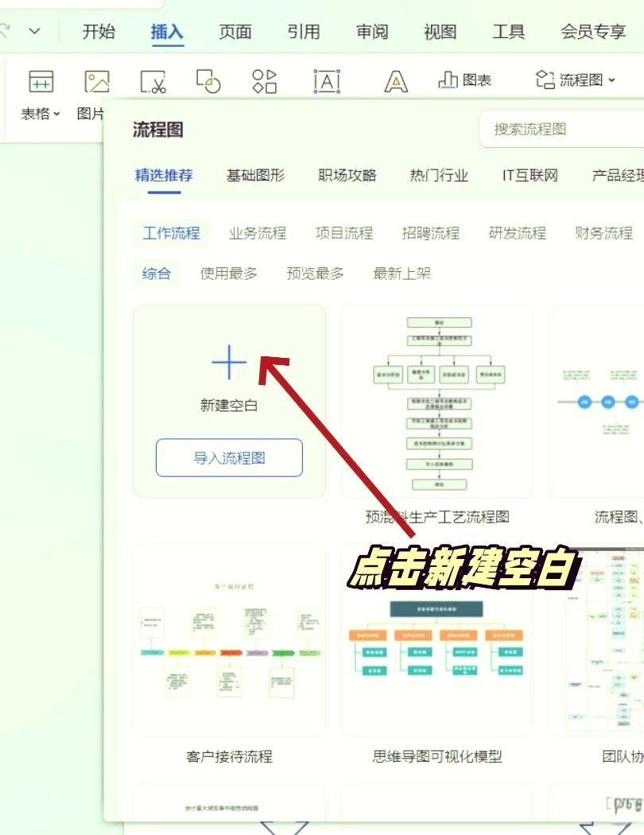Open the shapes icon in ribbon
The height and width of the screenshot is (835, 644).
[208, 81]
